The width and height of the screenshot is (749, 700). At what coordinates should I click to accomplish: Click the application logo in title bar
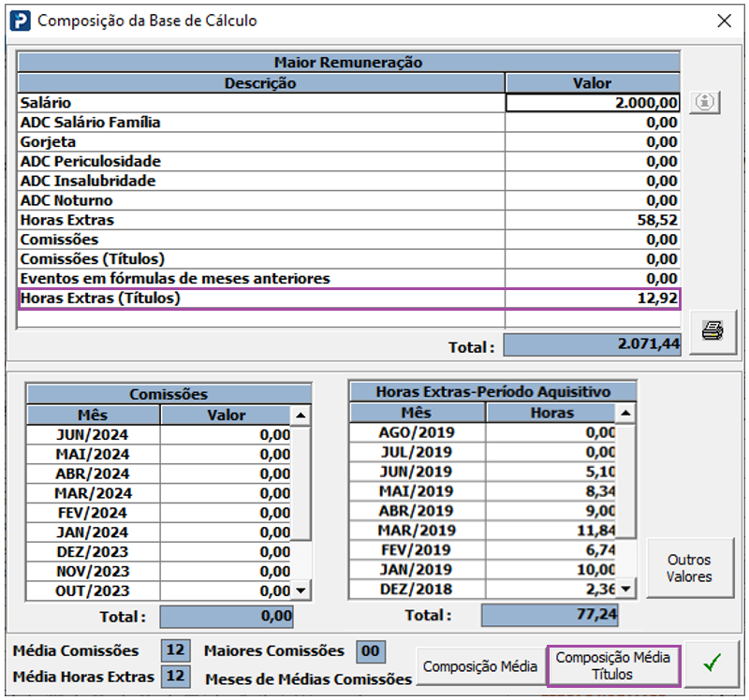click(21, 21)
